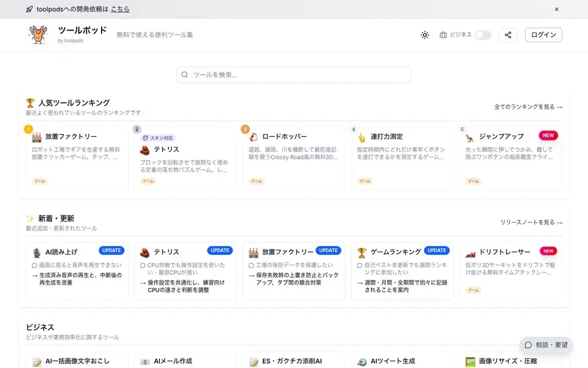Click the スキン対応 badge on テトリス

(x=158, y=138)
